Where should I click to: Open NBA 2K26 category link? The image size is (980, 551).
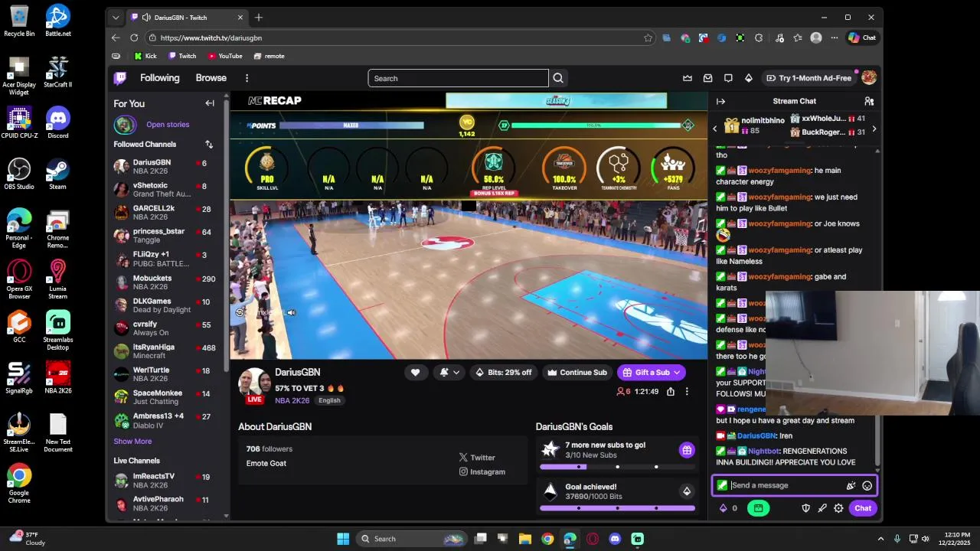pyautogui.click(x=293, y=400)
